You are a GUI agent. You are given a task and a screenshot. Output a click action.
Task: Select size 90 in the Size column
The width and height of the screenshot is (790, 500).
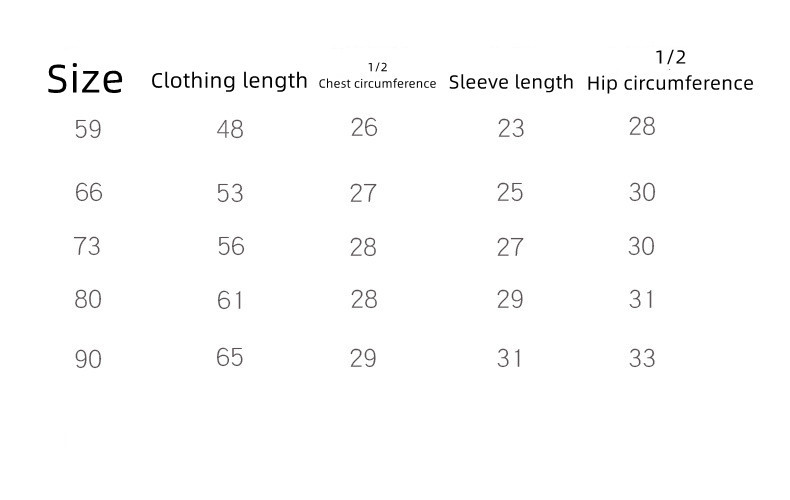[88, 359]
